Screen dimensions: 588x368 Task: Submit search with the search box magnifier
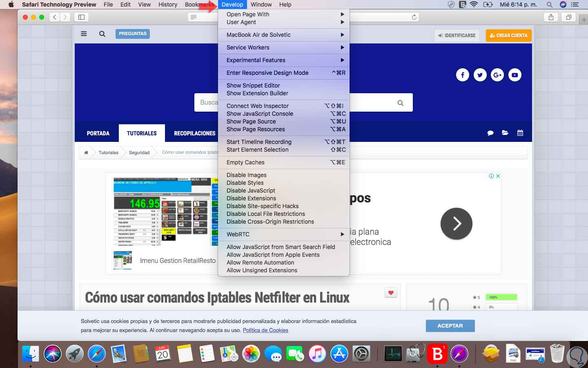pyautogui.click(x=401, y=103)
